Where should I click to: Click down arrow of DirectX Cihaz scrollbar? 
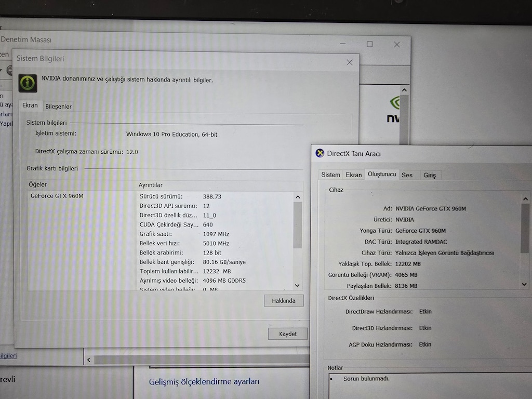(525, 284)
